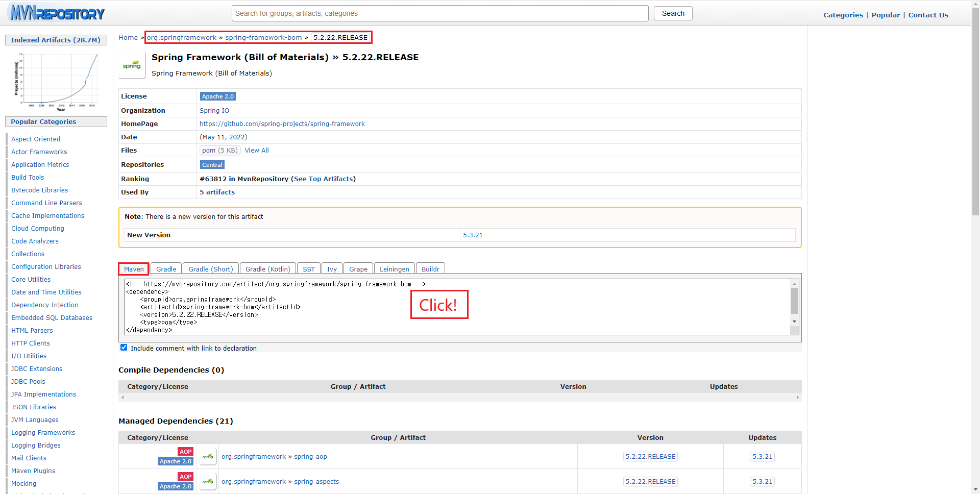
Task: Click spring icon in spring-aop row
Action: click(208, 456)
